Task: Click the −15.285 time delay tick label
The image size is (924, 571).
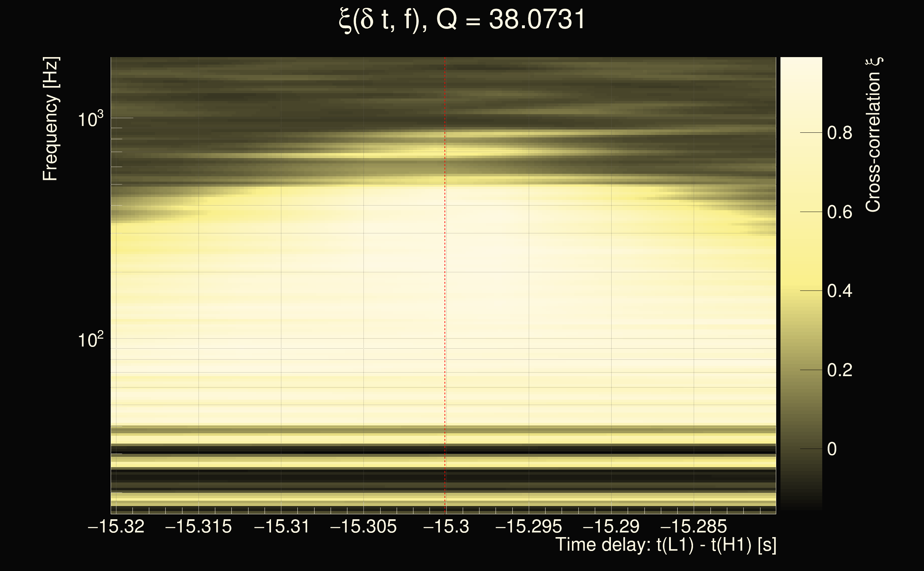Action: tap(694, 526)
